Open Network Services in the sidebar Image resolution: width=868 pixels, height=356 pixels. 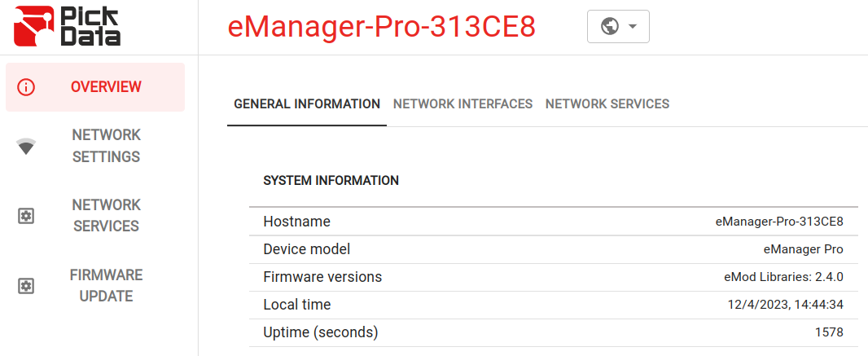pos(95,215)
